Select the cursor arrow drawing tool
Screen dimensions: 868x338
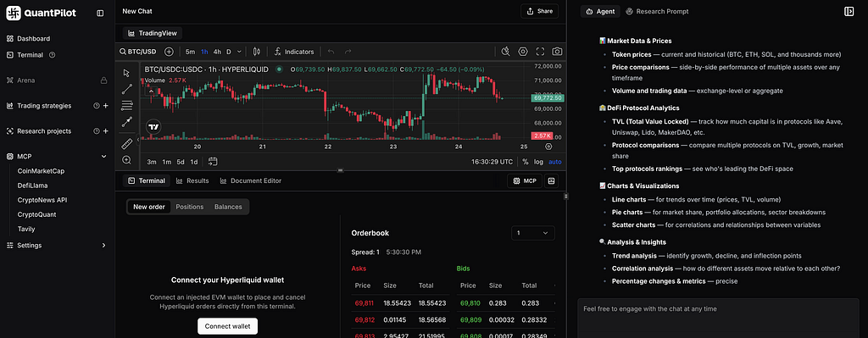126,73
